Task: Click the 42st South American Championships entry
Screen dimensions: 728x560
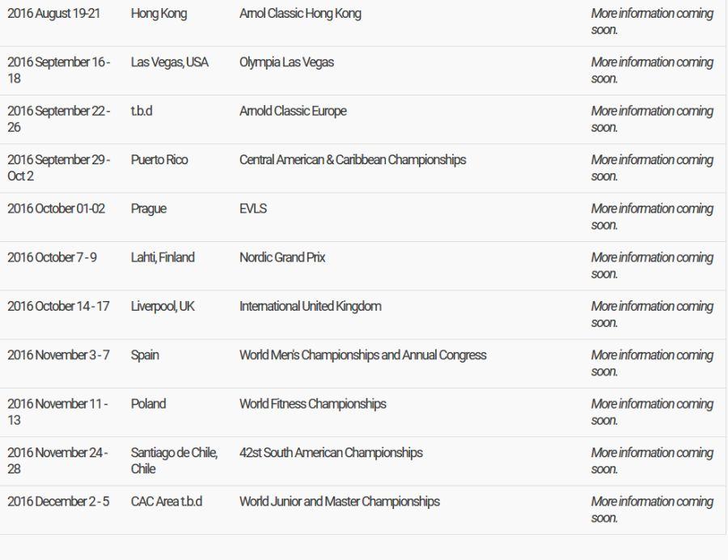Action: point(331,452)
